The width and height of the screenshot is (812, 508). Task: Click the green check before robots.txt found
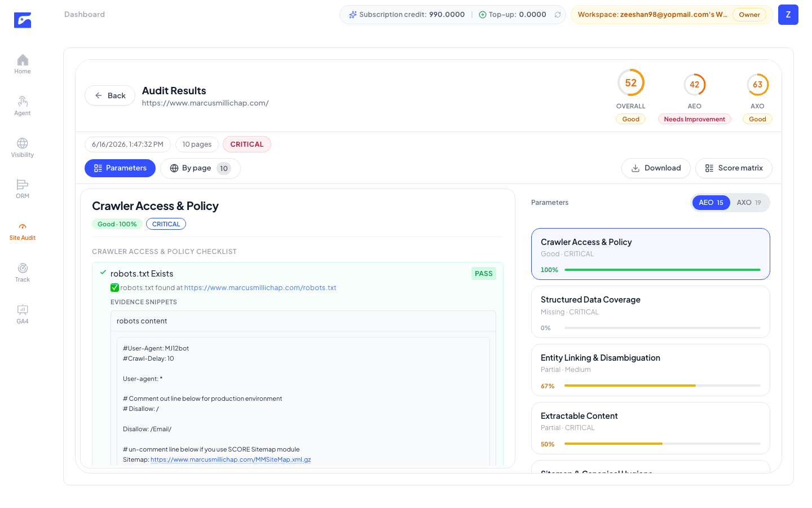[115, 288]
